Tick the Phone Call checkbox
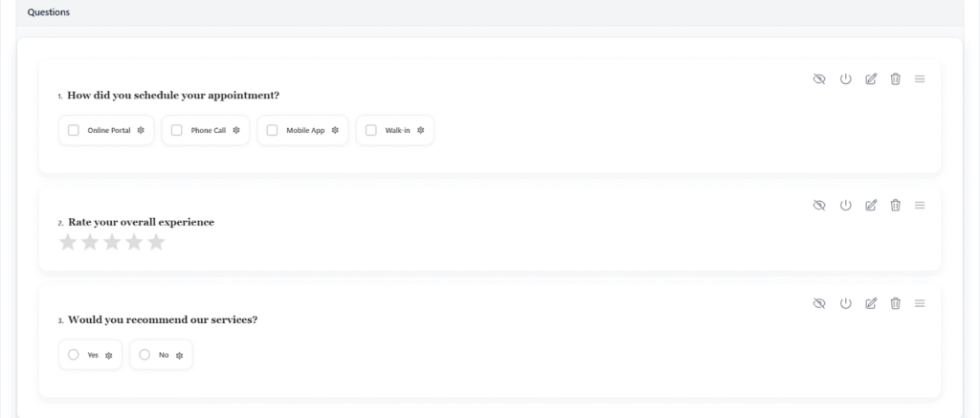The height and width of the screenshot is (418, 980). (177, 130)
